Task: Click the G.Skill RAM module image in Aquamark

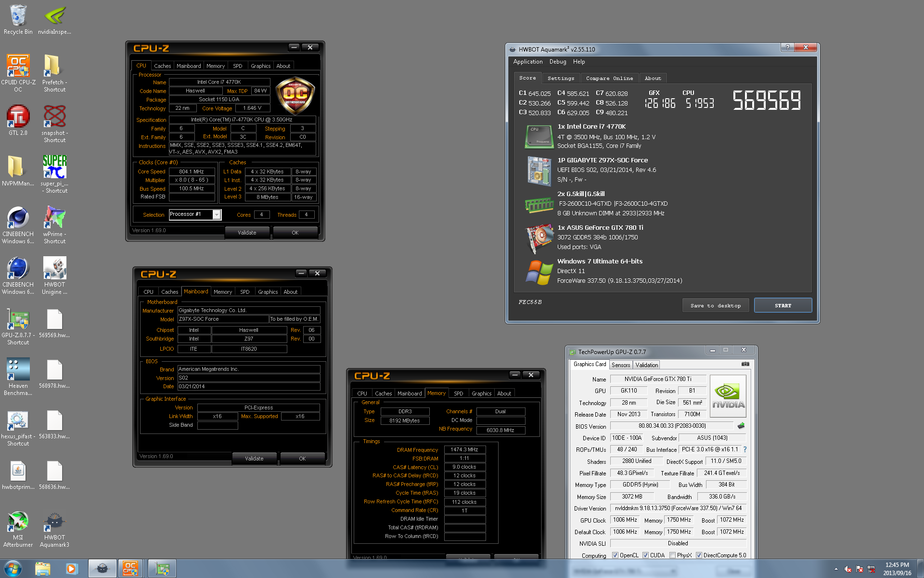Action: (x=539, y=205)
